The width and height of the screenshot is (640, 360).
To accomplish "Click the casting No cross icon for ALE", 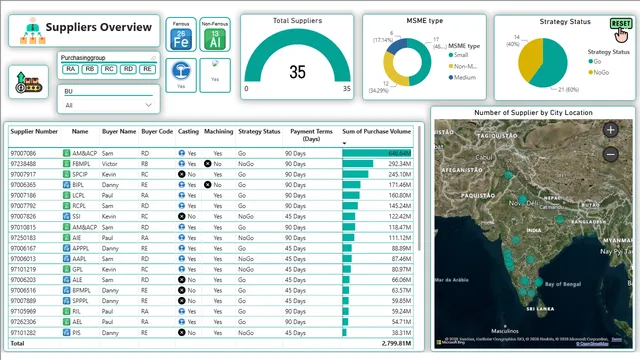I will pos(182,280).
